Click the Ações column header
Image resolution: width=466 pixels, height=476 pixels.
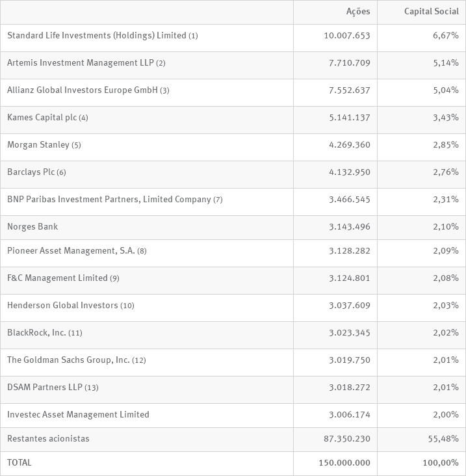(357, 12)
